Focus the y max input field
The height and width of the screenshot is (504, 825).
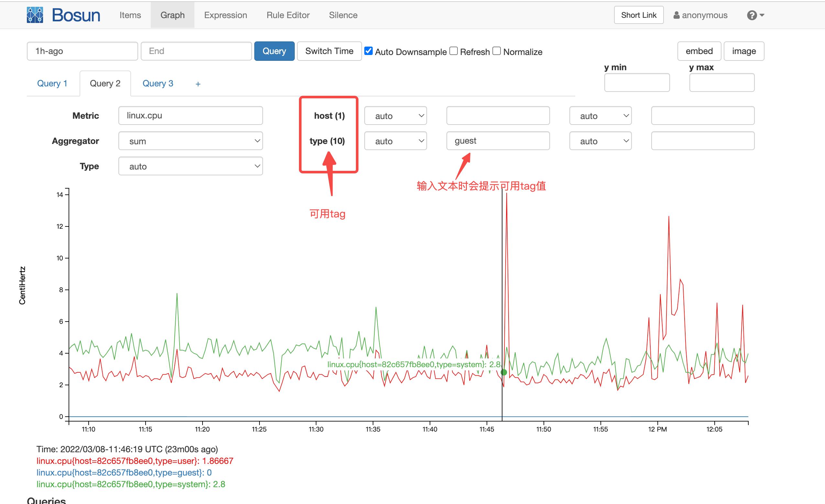point(722,82)
